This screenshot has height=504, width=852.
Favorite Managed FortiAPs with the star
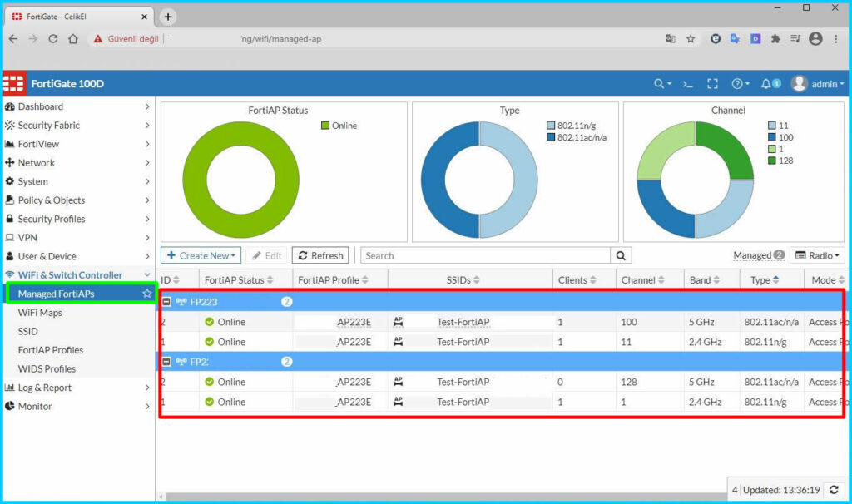(146, 294)
